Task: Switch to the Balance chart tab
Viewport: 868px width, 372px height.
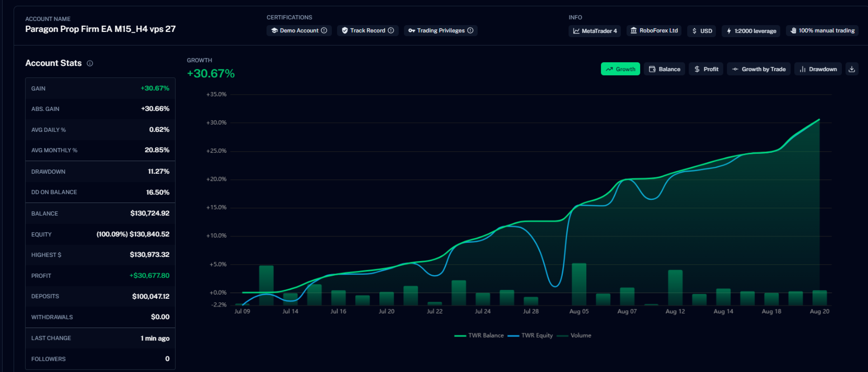Action: 664,69
